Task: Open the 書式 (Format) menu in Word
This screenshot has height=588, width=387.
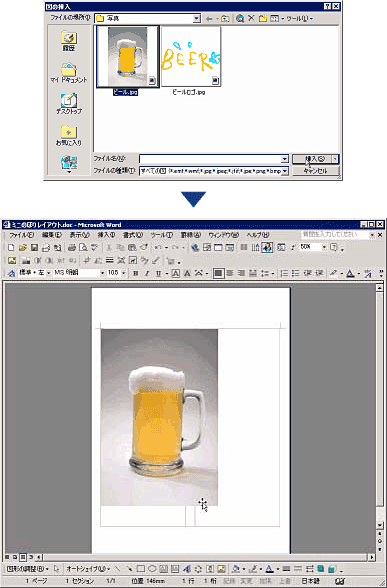Action: [x=133, y=235]
